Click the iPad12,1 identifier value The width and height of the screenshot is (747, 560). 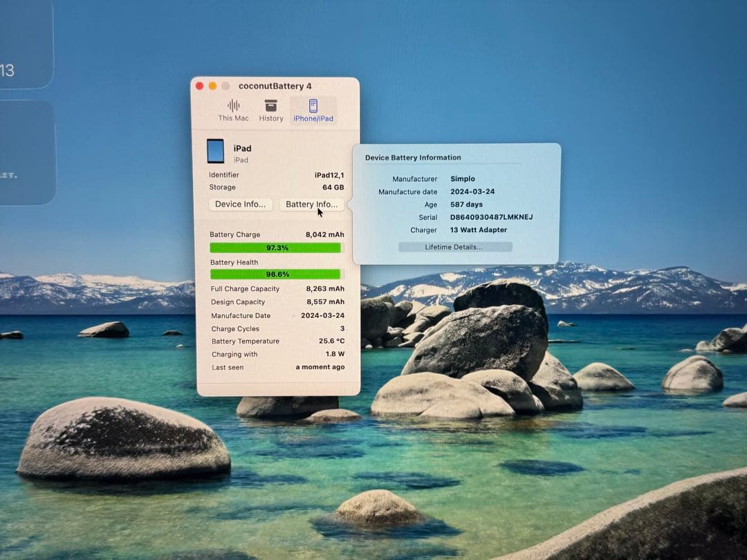329,175
